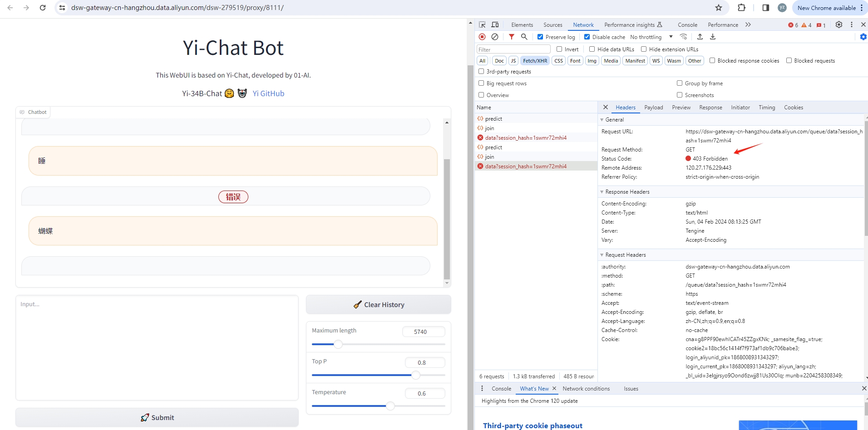Open DevTools settings gear
The height and width of the screenshot is (430, 868).
[x=839, y=24]
